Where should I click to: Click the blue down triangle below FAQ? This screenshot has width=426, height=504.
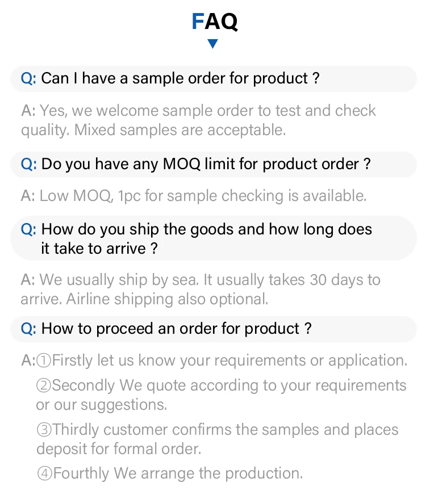(213, 44)
